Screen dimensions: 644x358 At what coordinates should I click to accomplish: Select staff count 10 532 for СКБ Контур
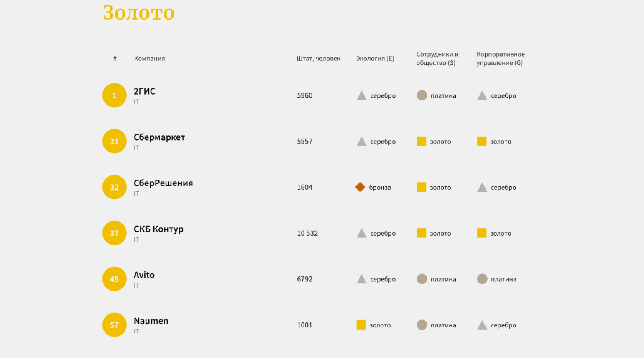click(x=307, y=233)
